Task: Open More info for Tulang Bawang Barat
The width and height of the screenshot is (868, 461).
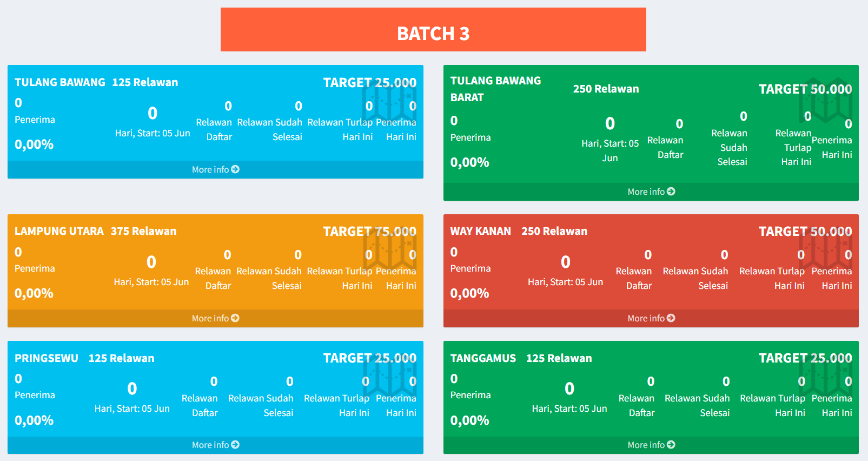Action: pos(651,192)
